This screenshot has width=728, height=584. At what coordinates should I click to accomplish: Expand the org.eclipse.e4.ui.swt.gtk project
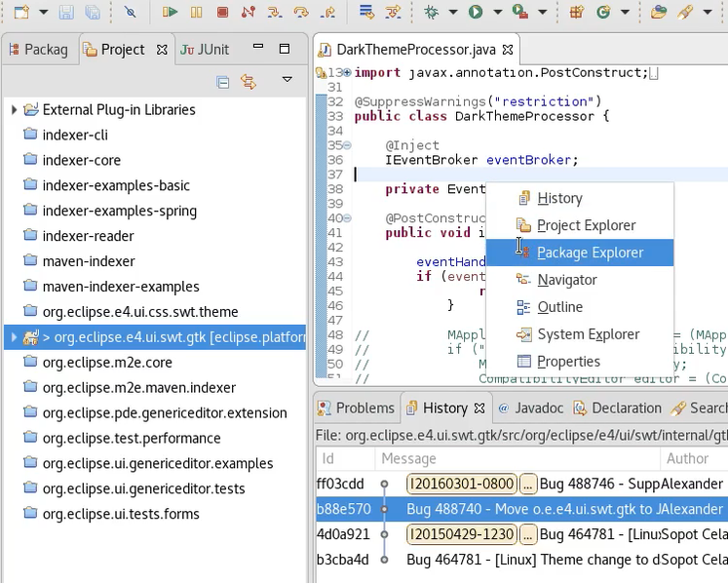coord(14,336)
